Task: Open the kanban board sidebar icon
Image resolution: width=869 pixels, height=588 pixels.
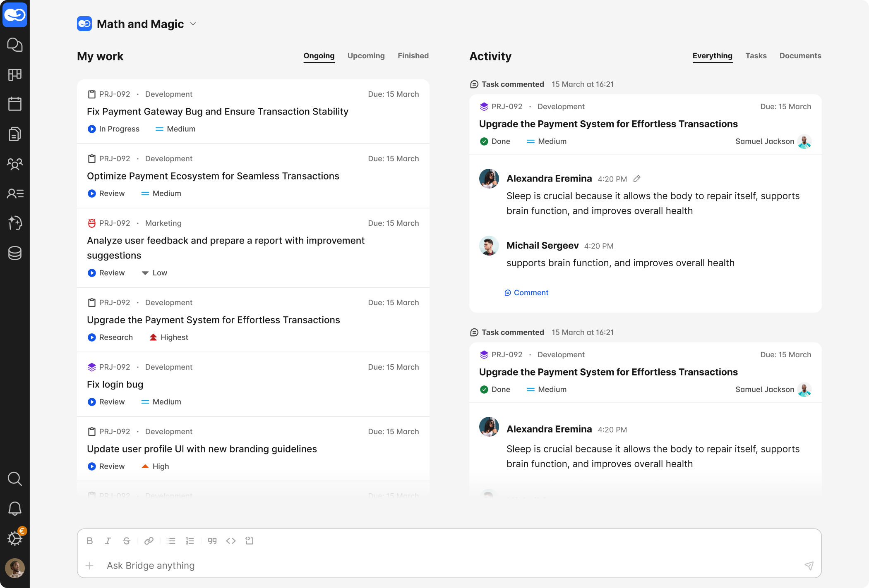Action: pos(15,74)
